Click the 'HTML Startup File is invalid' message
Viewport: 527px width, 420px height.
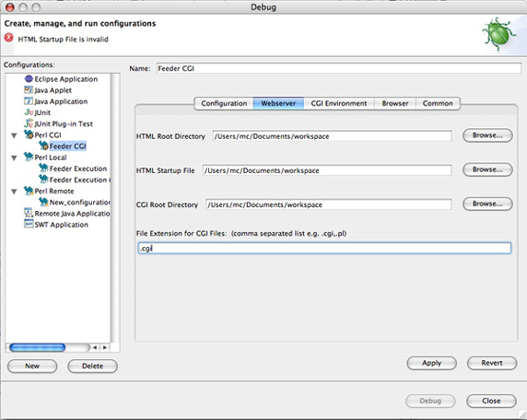click(x=64, y=40)
